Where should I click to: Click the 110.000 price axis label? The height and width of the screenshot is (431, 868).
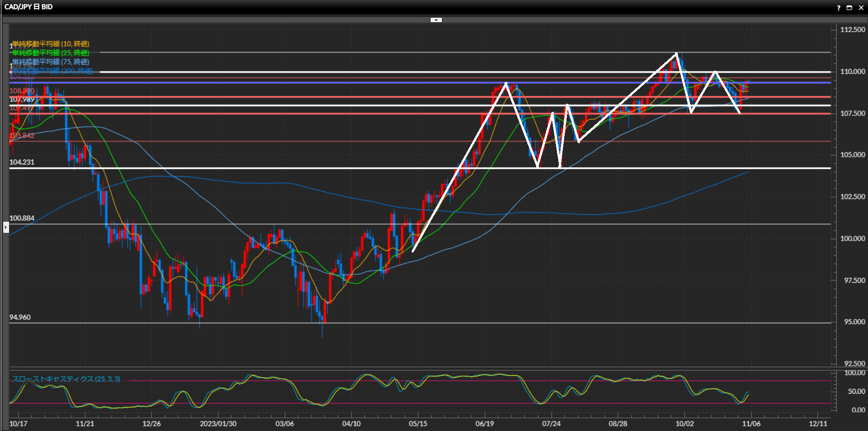point(852,72)
